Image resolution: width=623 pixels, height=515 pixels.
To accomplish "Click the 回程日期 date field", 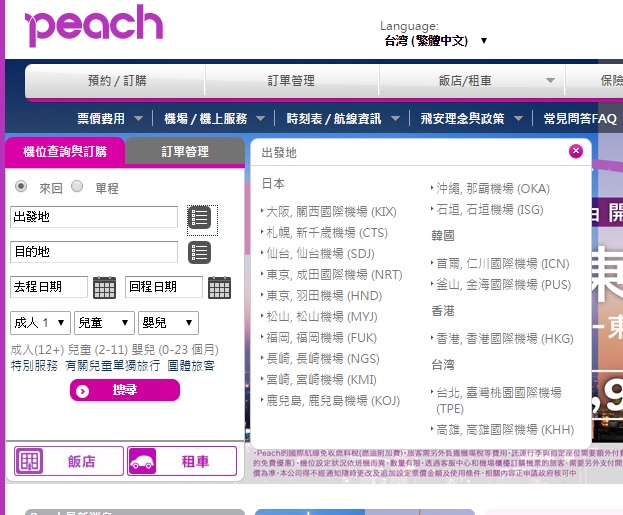I will (x=164, y=287).
